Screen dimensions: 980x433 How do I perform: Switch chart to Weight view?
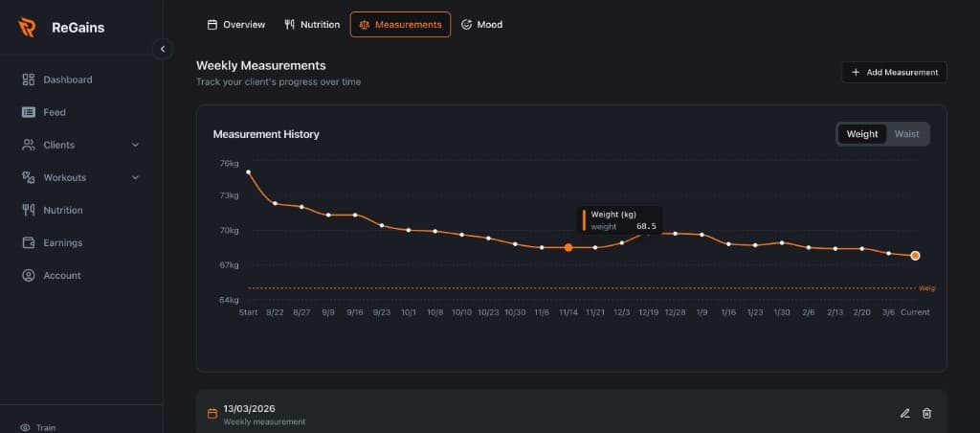861,134
